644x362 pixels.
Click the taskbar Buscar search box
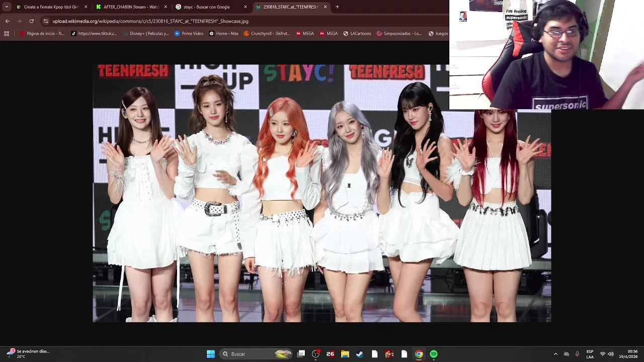tap(257, 354)
